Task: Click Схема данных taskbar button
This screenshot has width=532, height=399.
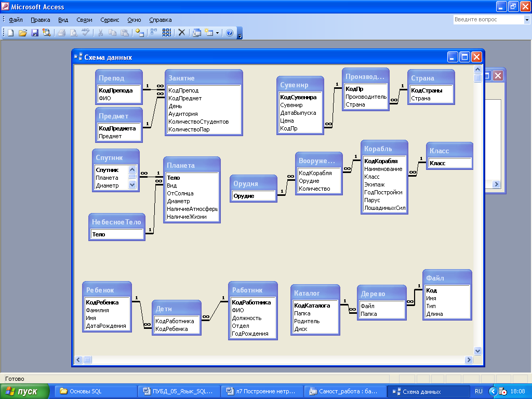Action: (428, 391)
